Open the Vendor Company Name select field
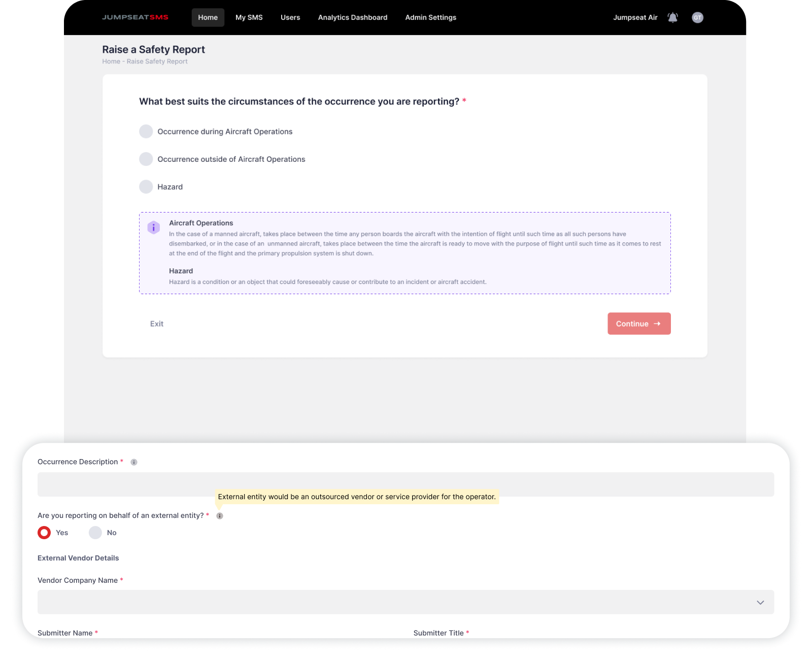The width and height of the screenshot is (812, 667). (396, 602)
